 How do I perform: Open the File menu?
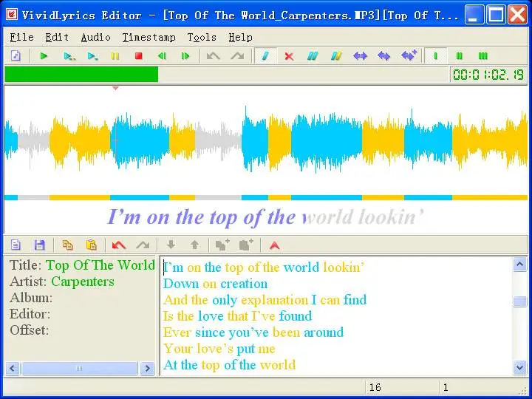21,38
